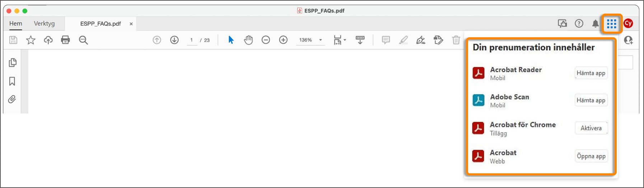
Task: Click the total pages '23' text
Action: click(x=207, y=40)
